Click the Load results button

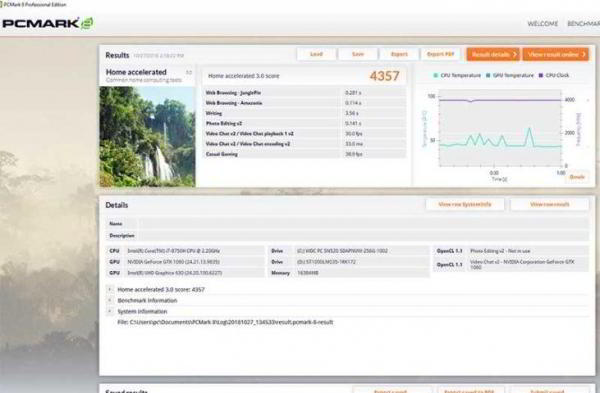316,54
